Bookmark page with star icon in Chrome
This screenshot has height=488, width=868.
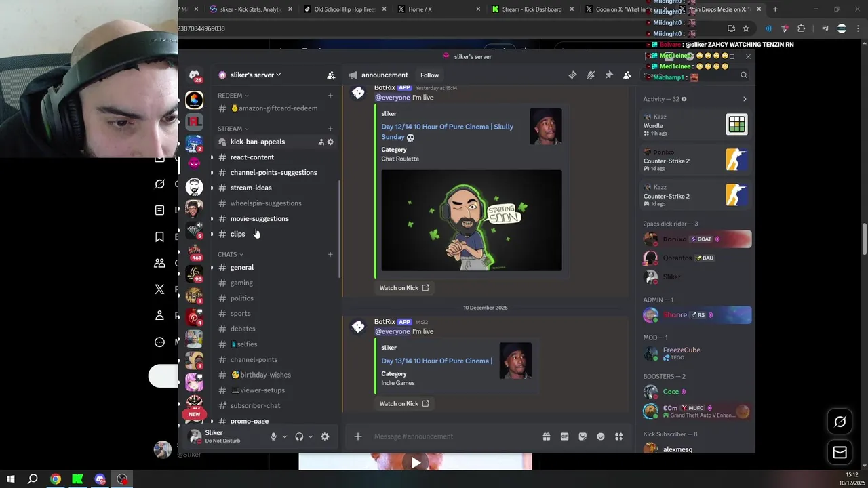click(x=746, y=28)
